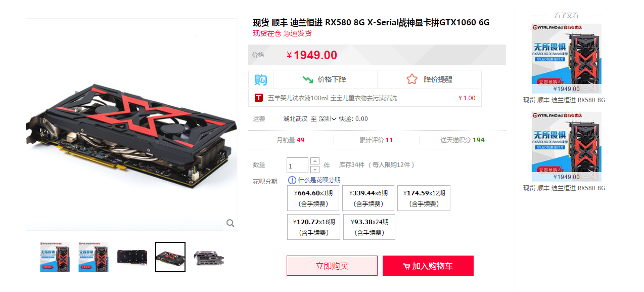
Task: Click the 月销量 49 monthly sales item
Action: pos(291,140)
